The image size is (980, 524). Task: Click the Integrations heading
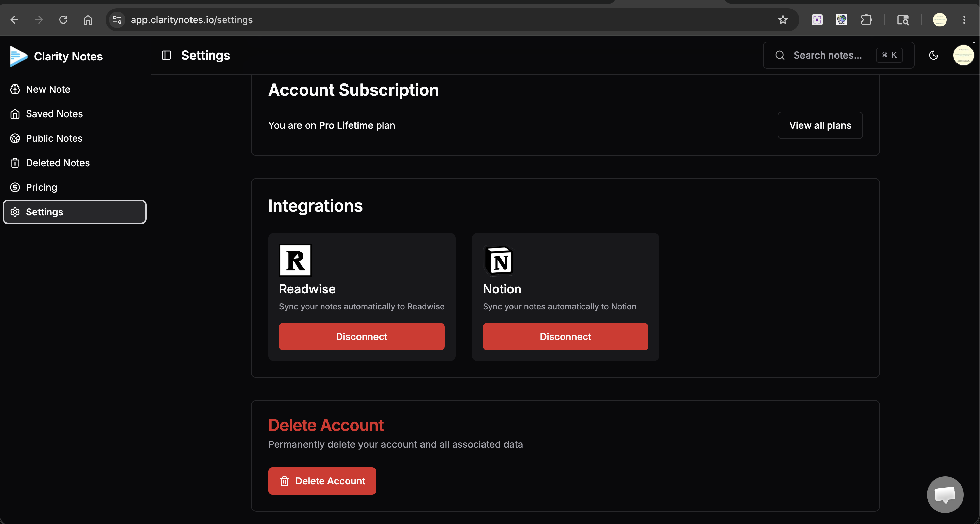(316, 206)
